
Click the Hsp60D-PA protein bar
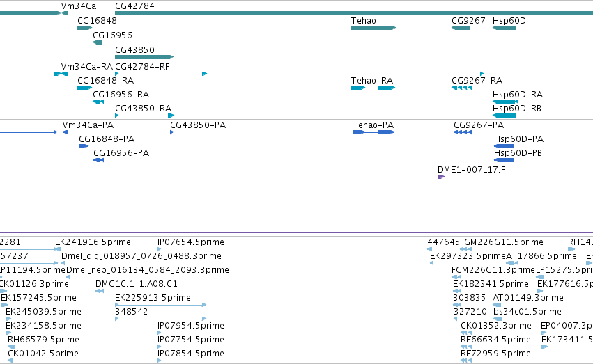(x=504, y=146)
